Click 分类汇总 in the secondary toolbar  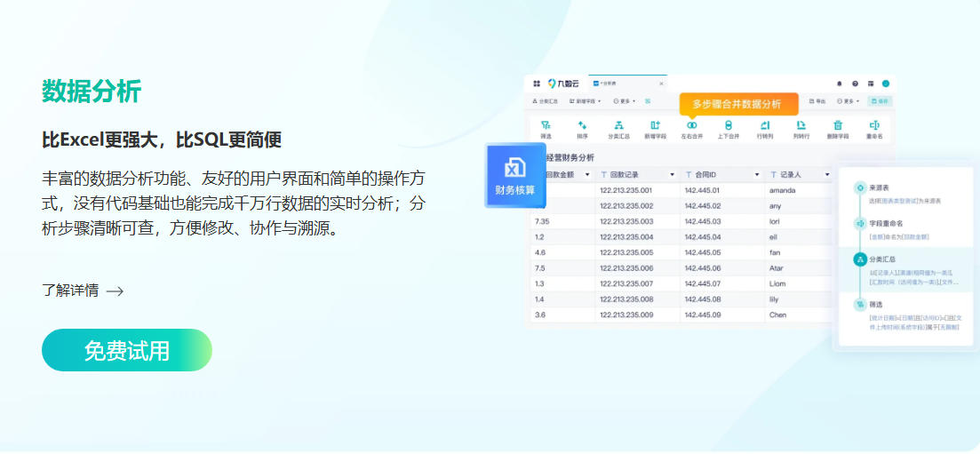pyautogui.click(x=545, y=100)
